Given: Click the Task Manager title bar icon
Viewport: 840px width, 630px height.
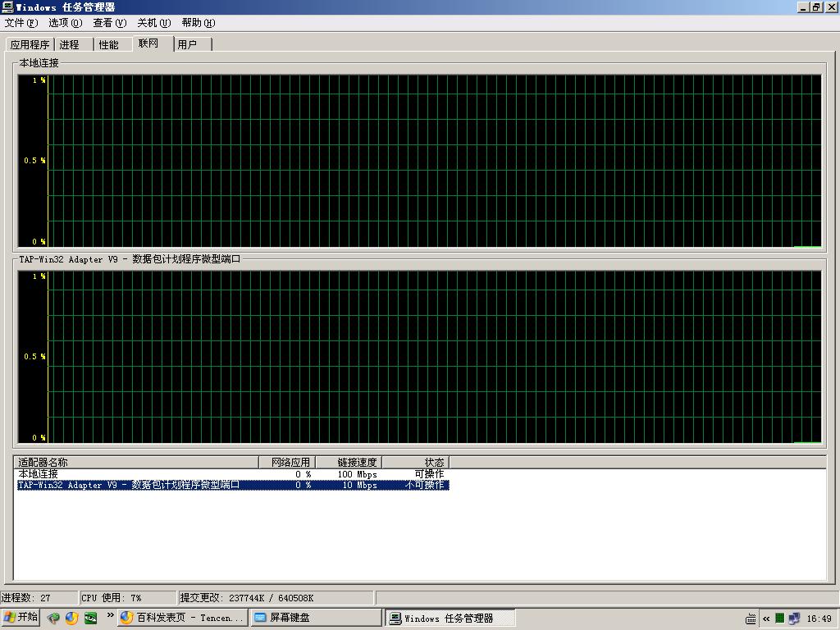Looking at the screenshot, I should 7,7.
